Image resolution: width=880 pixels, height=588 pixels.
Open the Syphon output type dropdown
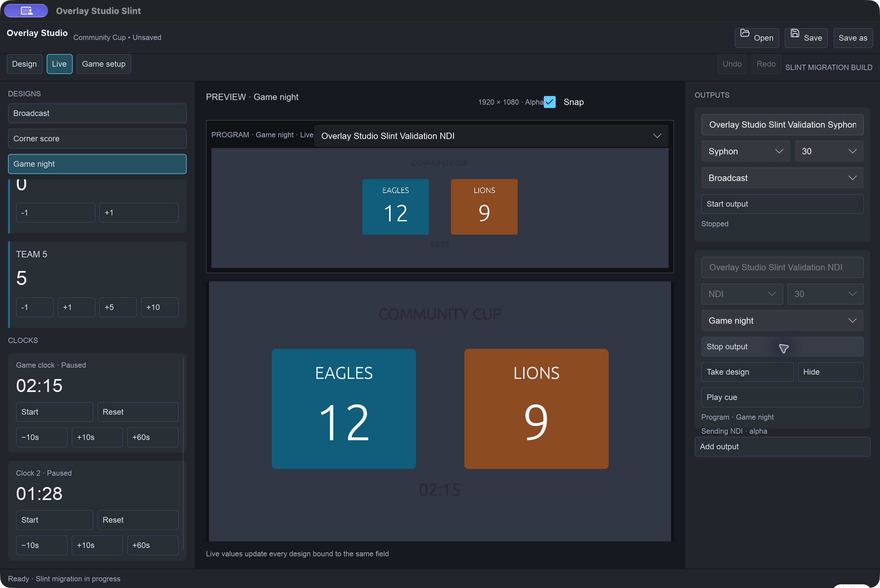(x=745, y=151)
